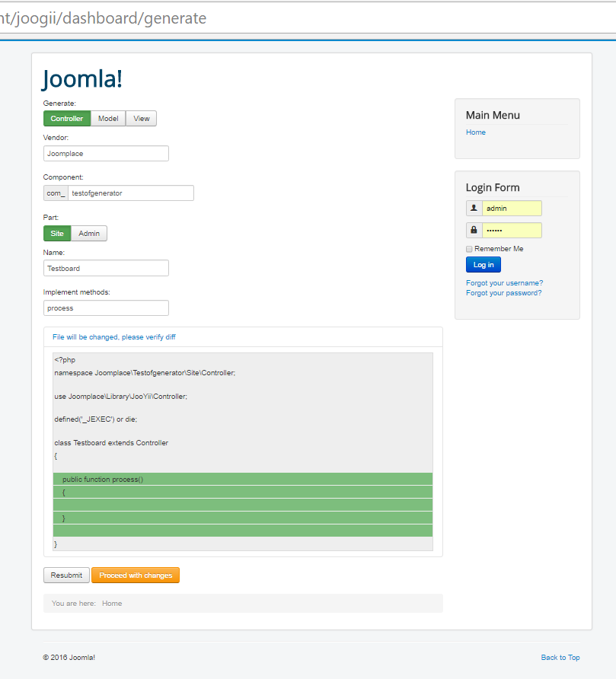Click the '<?php' opening line
The height and width of the screenshot is (679, 616).
65,360
